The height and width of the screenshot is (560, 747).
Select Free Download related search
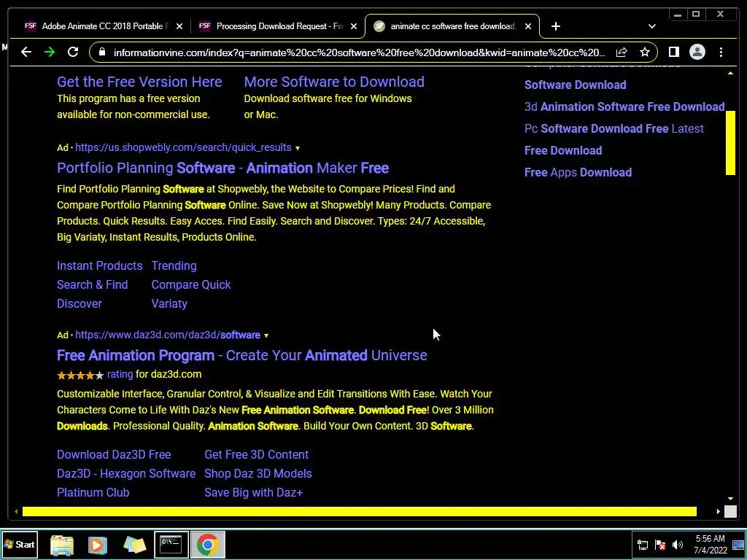tap(563, 150)
